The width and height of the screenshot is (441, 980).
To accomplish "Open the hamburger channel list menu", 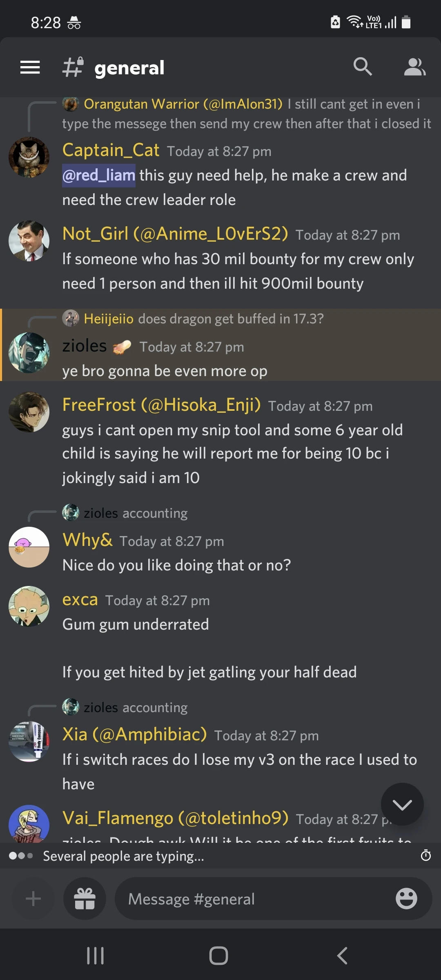I will pyautogui.click(x=30, y=67).
